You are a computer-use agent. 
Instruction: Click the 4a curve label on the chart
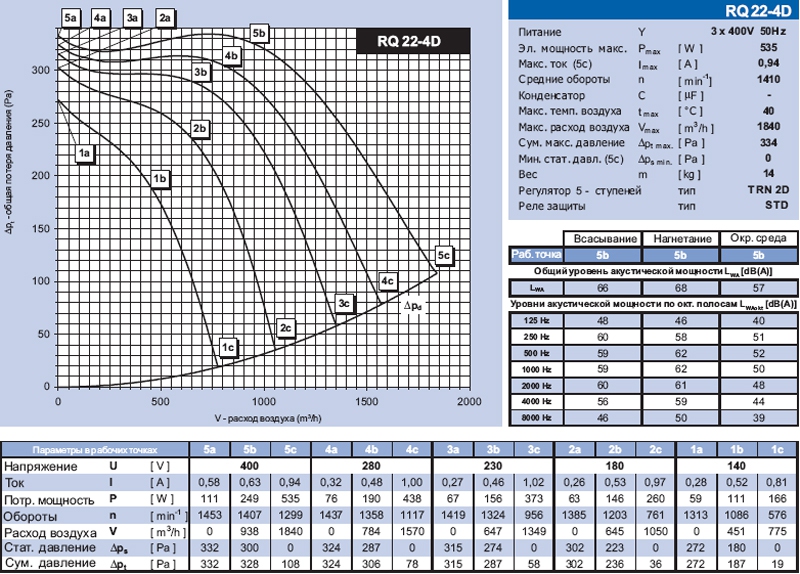100,18
